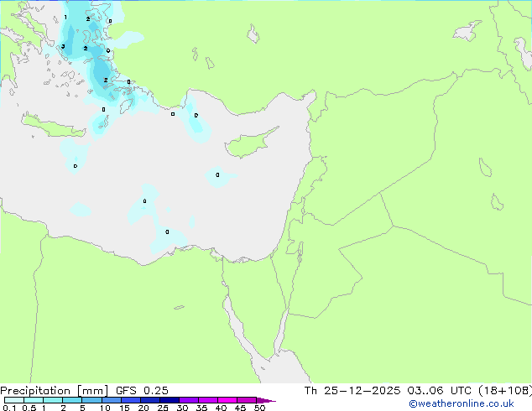Choose the legend swatch between 20 and 25
Viewport: 532px width, 411px height.
[149, 400]
